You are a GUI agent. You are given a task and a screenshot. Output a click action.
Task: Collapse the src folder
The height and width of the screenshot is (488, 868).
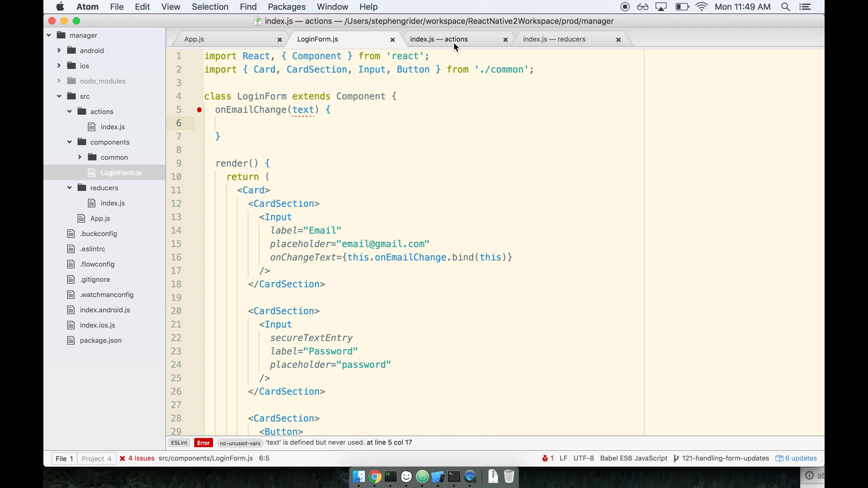59,96
